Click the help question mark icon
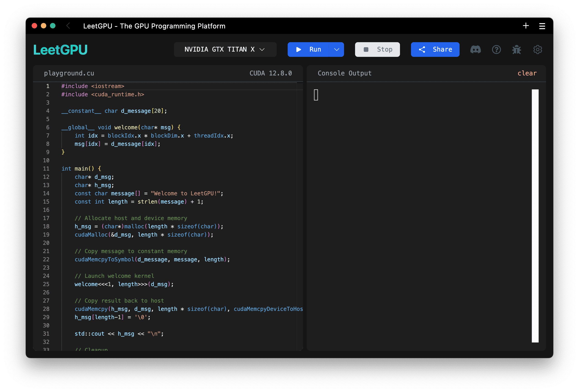The image size is (579, 392). (x=496, y=49)
